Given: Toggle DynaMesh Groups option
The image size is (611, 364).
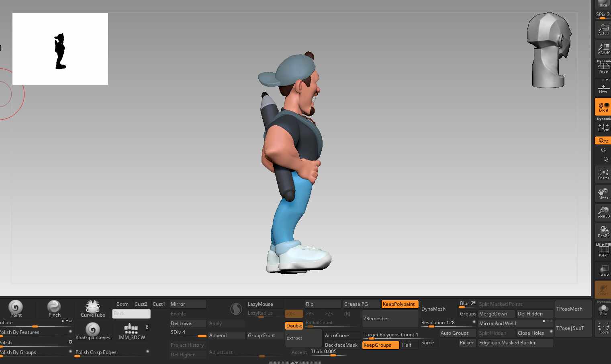Looking at the screenshot, I should coord(468,314).
